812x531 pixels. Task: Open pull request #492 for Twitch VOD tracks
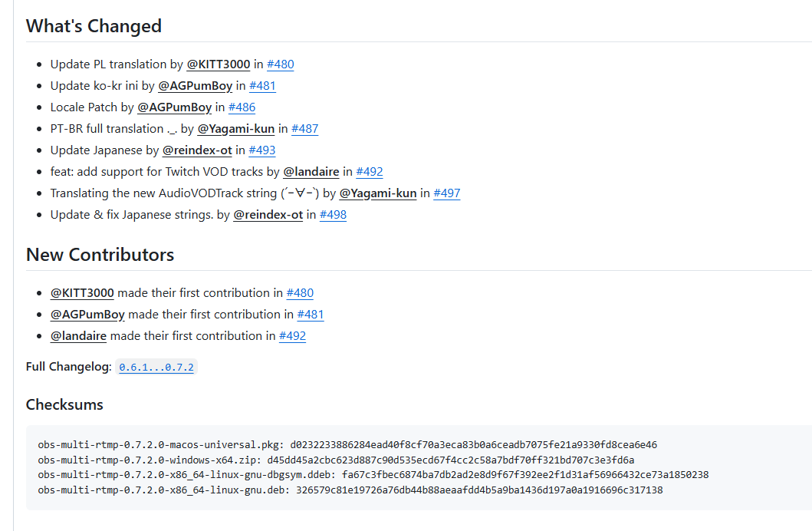[x=370, y=172]
